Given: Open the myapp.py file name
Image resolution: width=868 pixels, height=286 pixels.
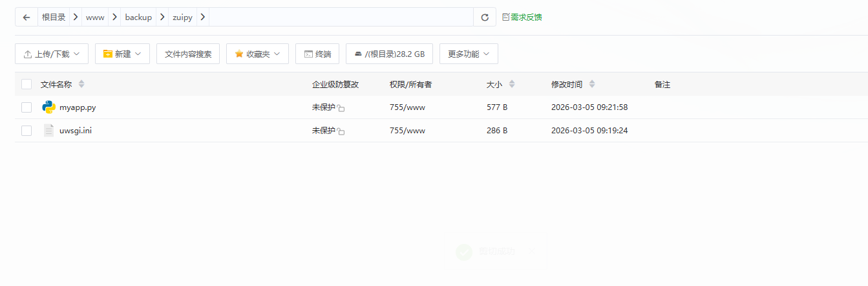Looking at the screenshot, I should [x=78, y=107].
